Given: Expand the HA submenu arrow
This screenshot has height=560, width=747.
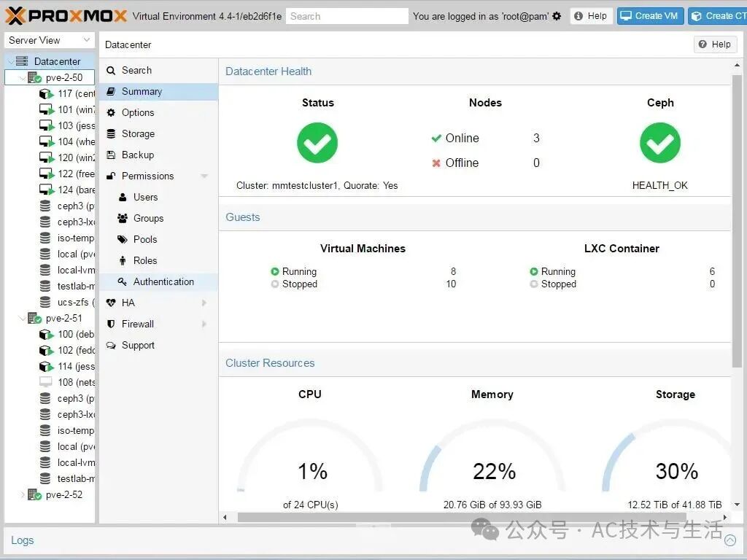Looking at the screenshot, I should point(204,303).
